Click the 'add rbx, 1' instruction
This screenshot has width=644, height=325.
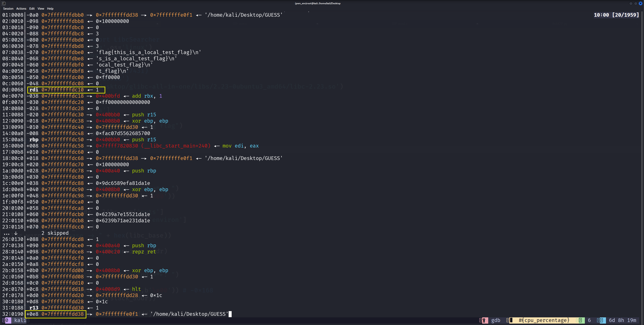(147, 96)
